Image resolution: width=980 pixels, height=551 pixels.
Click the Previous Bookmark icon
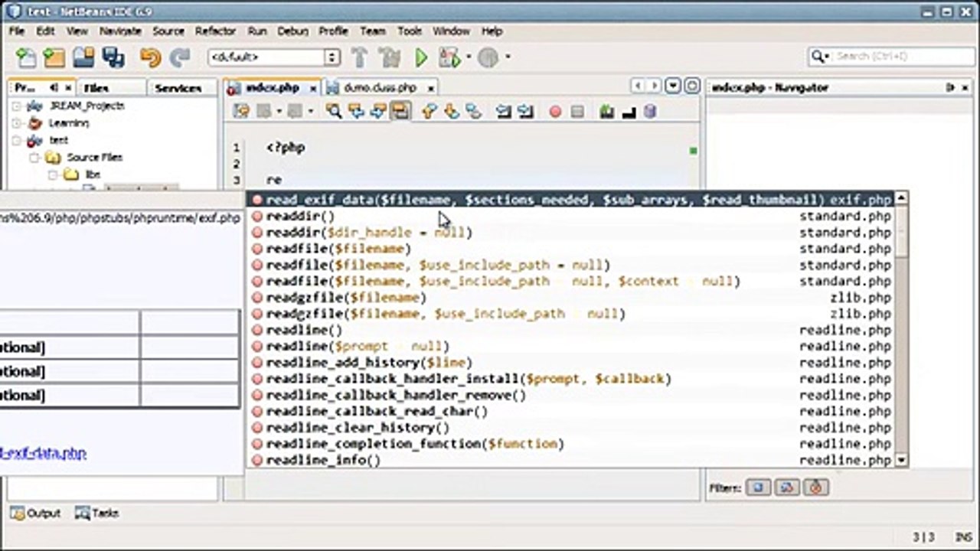[x=429, y=112]
